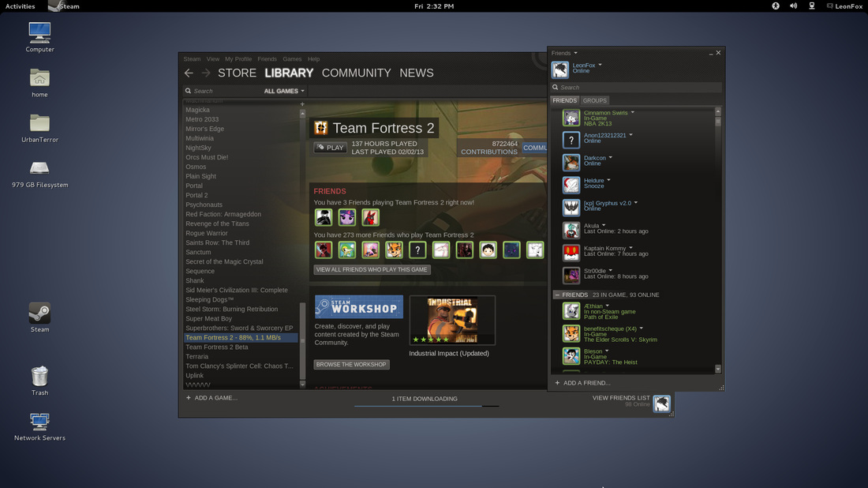This screenshot has width=868, height=488.
Task: Click first friend avatar playing TF2 now
Action: click(324, 217)
